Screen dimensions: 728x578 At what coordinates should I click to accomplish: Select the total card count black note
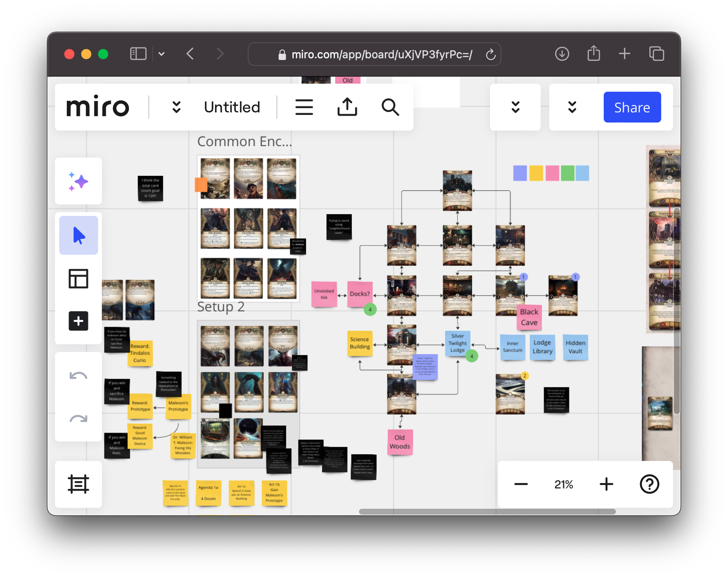click(x=151, y=188)
